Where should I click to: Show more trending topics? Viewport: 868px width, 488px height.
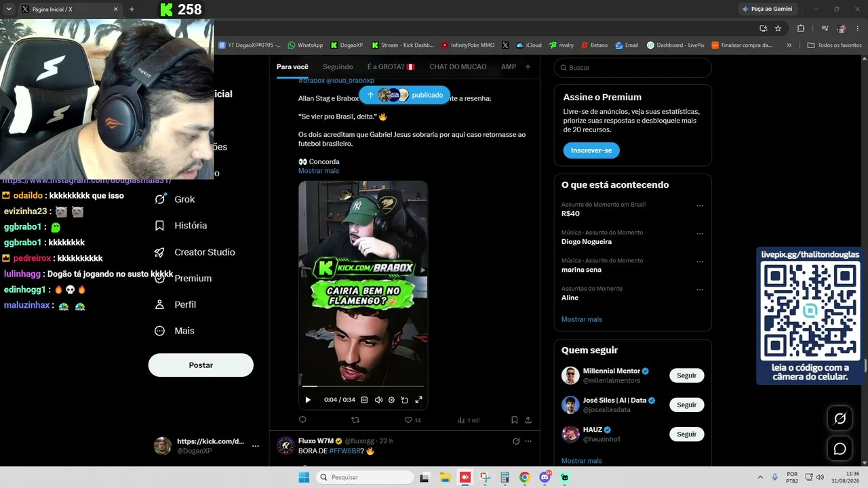point(582,319)
